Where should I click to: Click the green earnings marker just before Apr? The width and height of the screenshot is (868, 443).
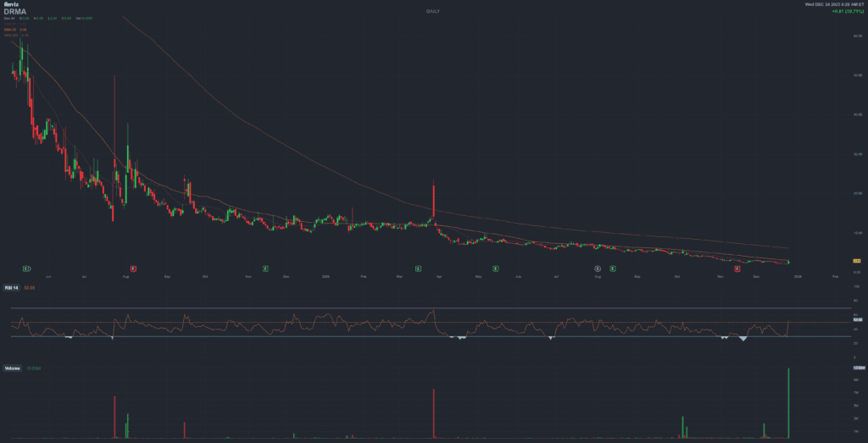coord(418,268)
